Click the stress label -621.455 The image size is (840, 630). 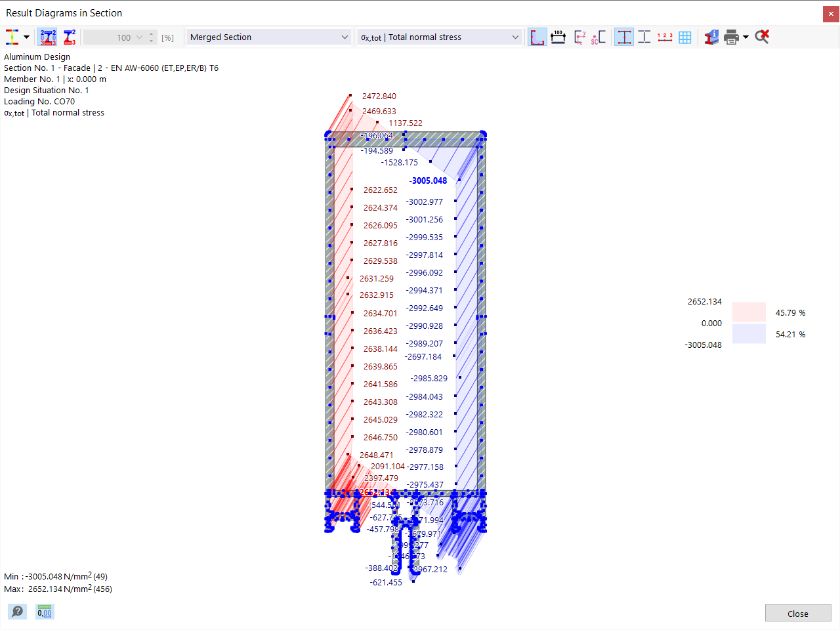coord(386,583)
